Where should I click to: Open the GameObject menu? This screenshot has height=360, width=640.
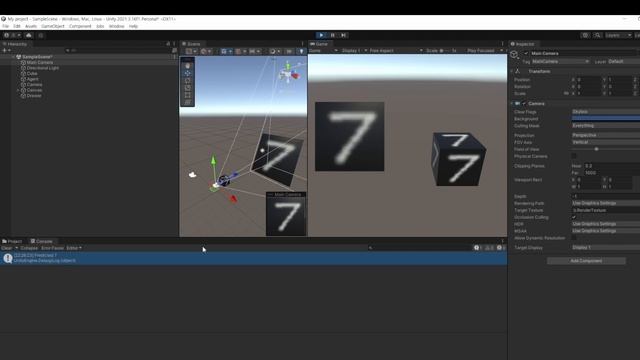point(53,26)
